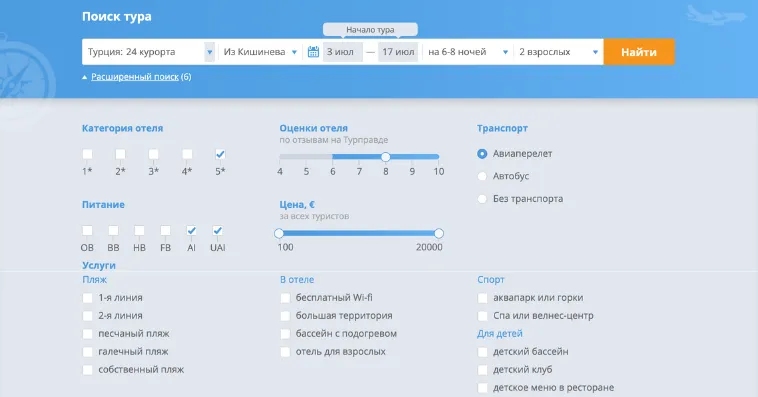Uncheck the 5* hotel category box
758x397 pixels.
pyautogui.click(x=220, y=154)
